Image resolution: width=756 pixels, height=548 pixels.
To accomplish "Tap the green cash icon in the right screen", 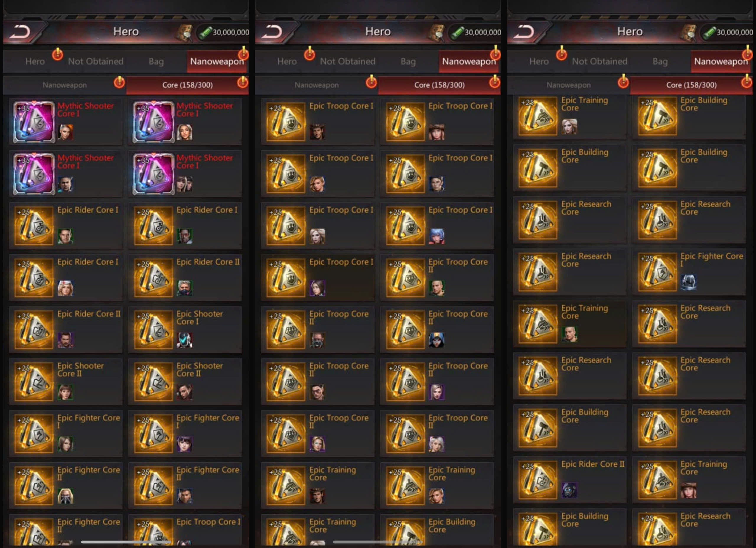I will tap(709, 32).
